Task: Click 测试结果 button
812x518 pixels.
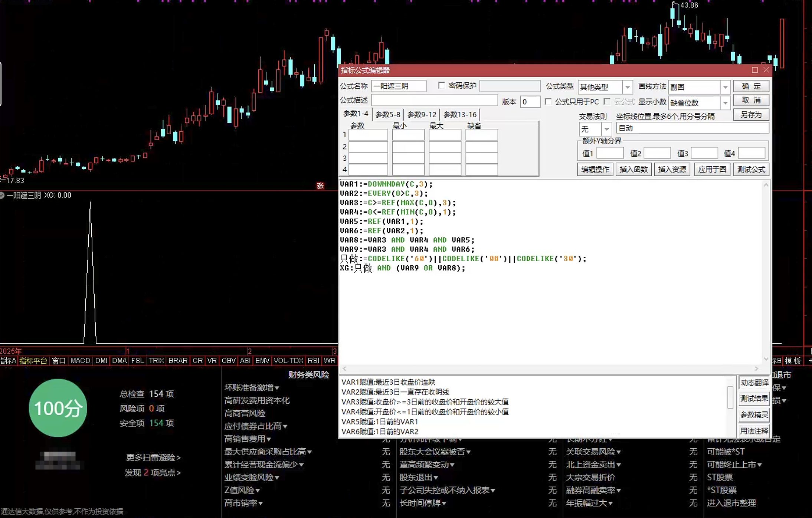Action: (754, 399)
